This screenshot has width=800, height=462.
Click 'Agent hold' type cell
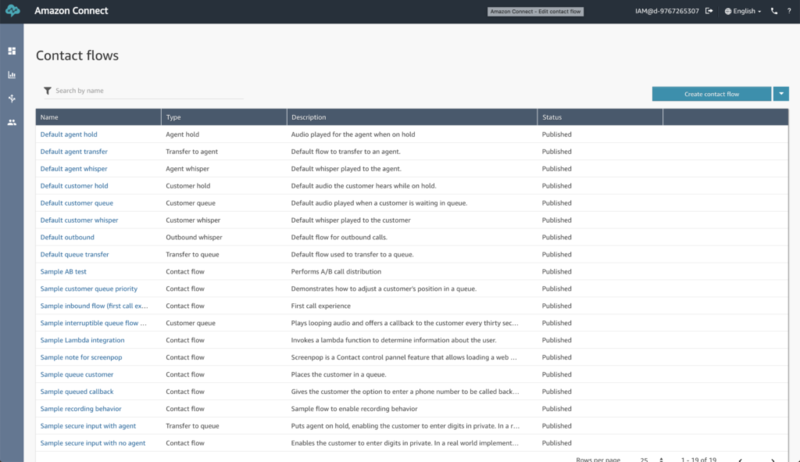point(182,135)
